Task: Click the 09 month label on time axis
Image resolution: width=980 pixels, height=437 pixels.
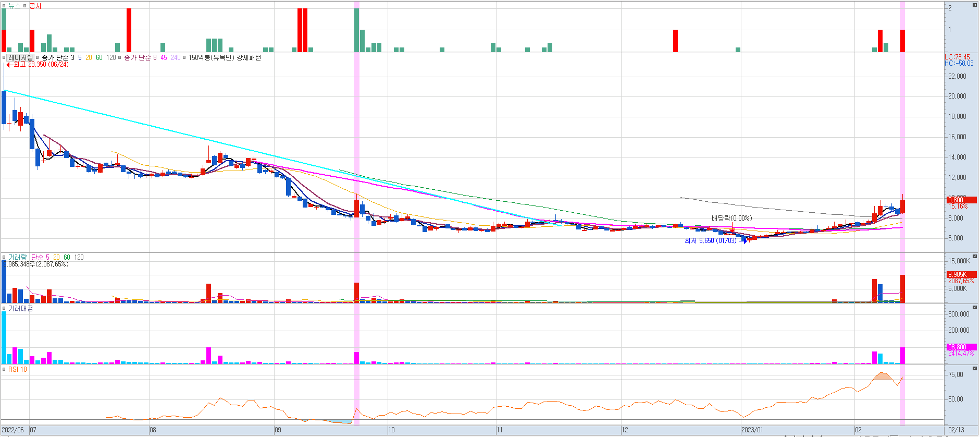Action: point(278,430)
